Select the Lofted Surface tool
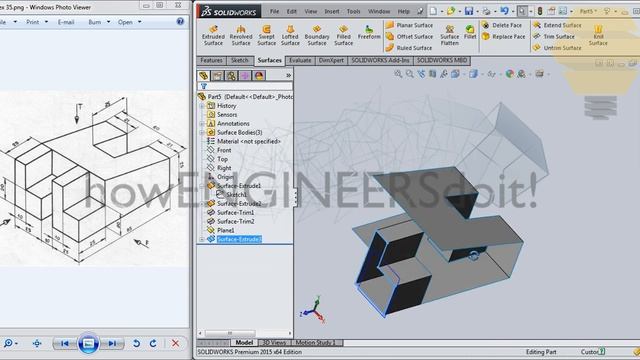The height and width of the screenshot is (360, 640). pos(290,36)
